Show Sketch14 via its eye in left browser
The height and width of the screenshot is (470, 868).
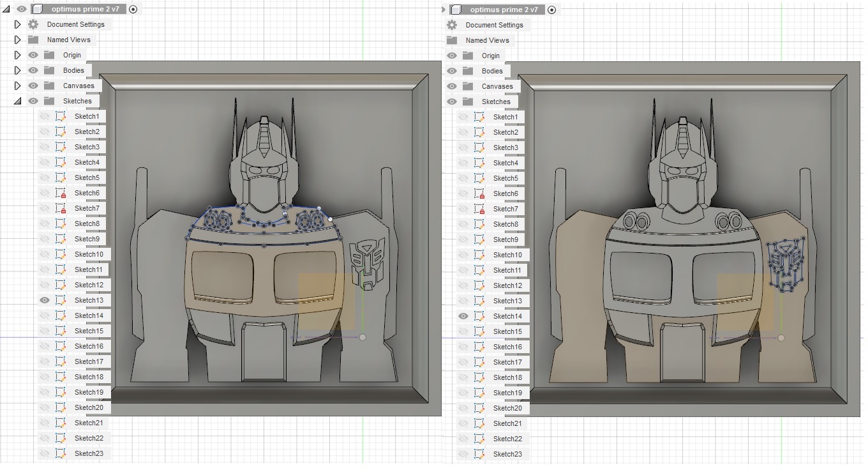click(x=45, y=315)
